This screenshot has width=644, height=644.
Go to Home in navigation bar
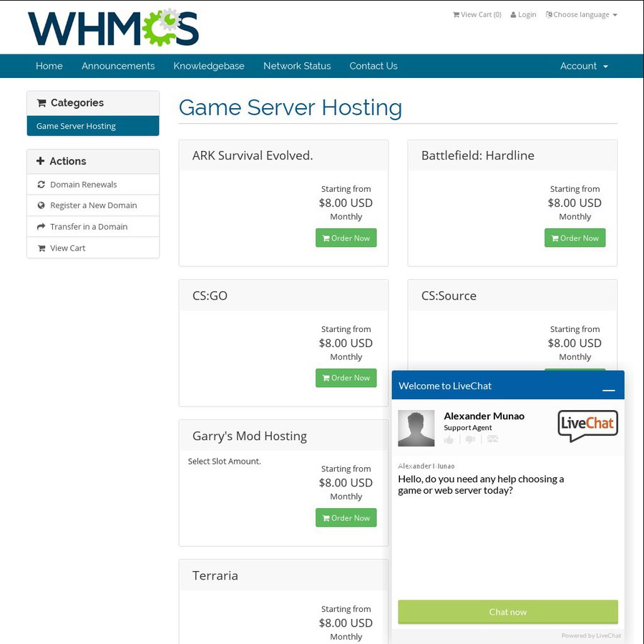click(49, 66)
